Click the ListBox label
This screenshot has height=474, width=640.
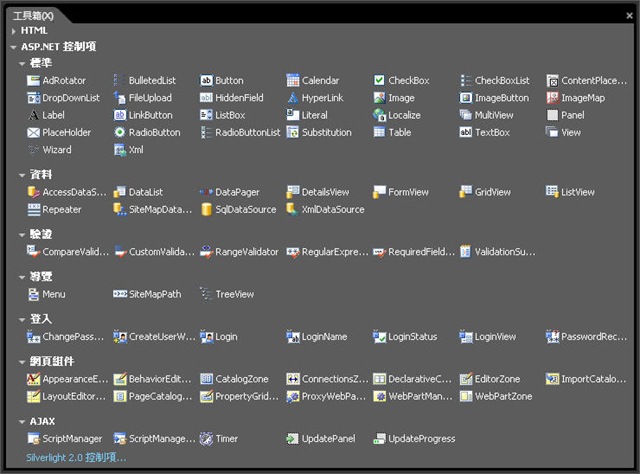tap(230, 115)
